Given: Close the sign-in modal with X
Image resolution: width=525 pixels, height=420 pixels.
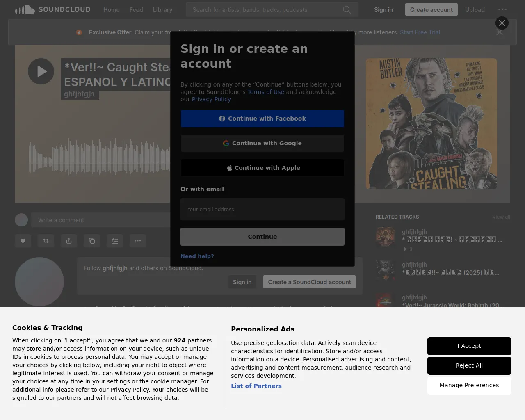Looking at the screenshot, I should pyautogui.click(x=502, y=23).
